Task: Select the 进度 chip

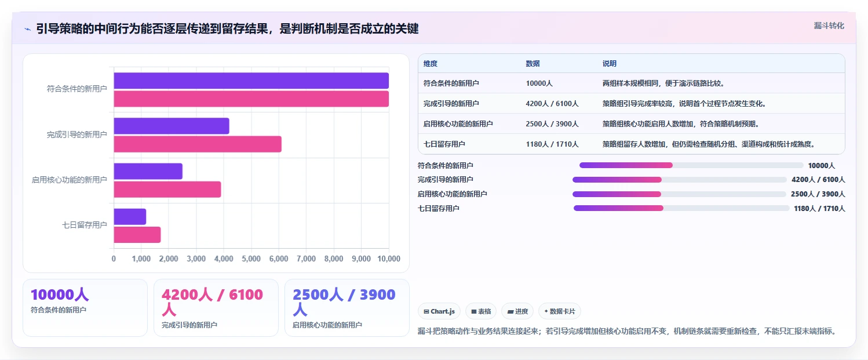Action: (517, 311)
